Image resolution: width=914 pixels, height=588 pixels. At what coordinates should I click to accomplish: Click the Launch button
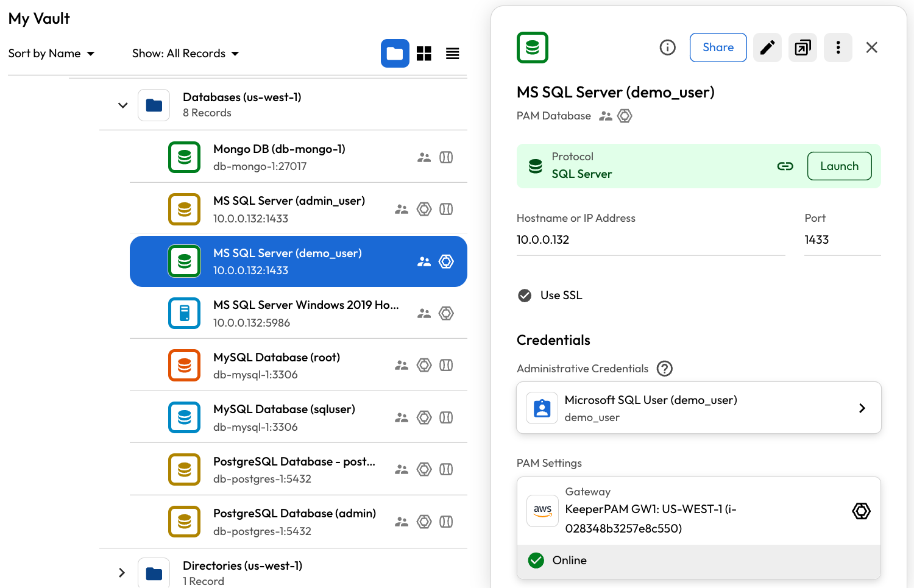(x=839, y=166)
